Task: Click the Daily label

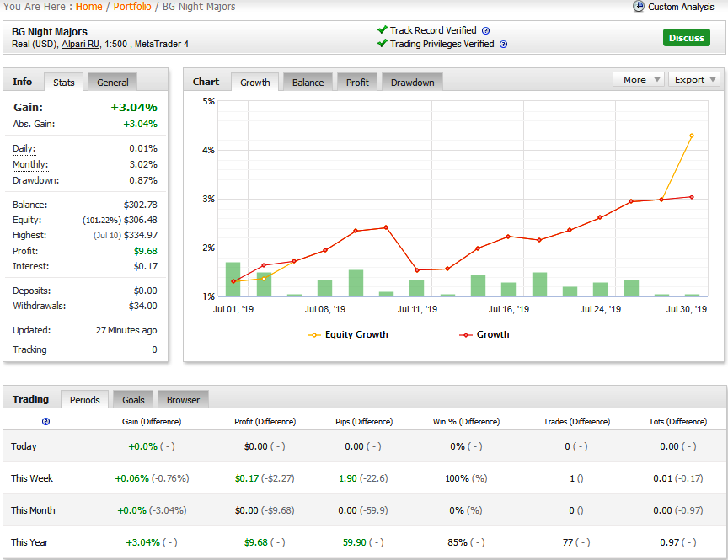Action: click(24, 148)
